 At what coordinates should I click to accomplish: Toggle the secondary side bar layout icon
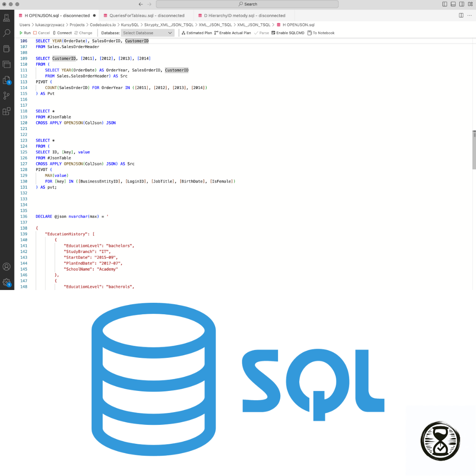tap(462, 4)
